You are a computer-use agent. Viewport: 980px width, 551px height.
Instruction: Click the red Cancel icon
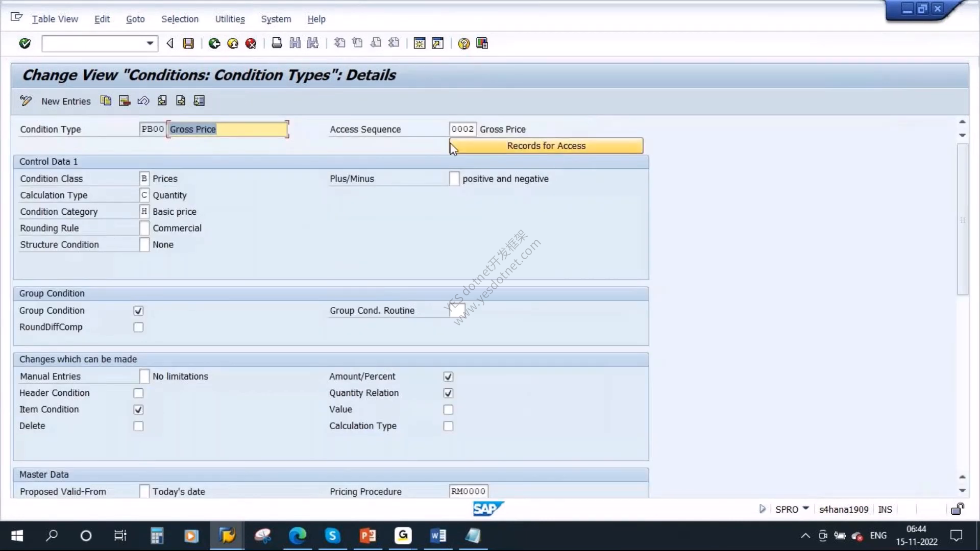[x=251, y=43]
